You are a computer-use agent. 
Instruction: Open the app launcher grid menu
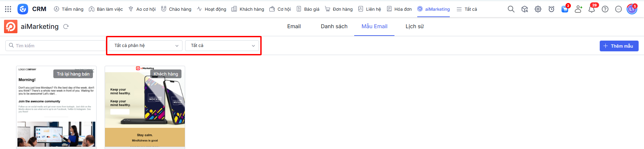click(x=8, y=9)
